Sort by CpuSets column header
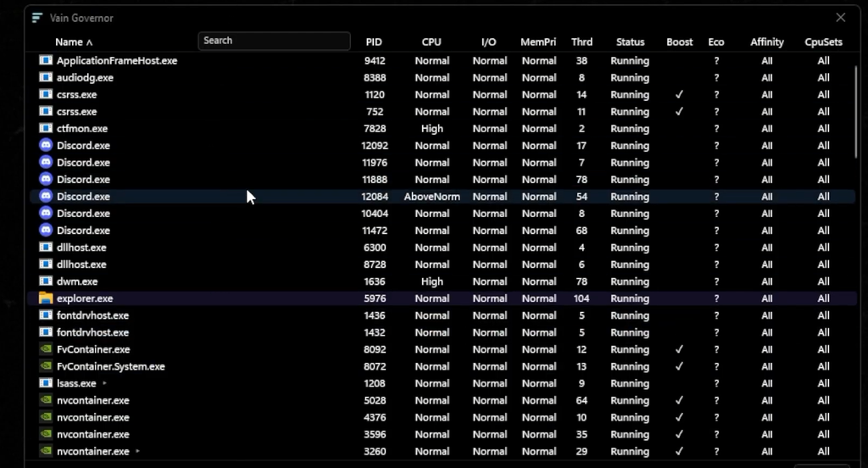 823,42
